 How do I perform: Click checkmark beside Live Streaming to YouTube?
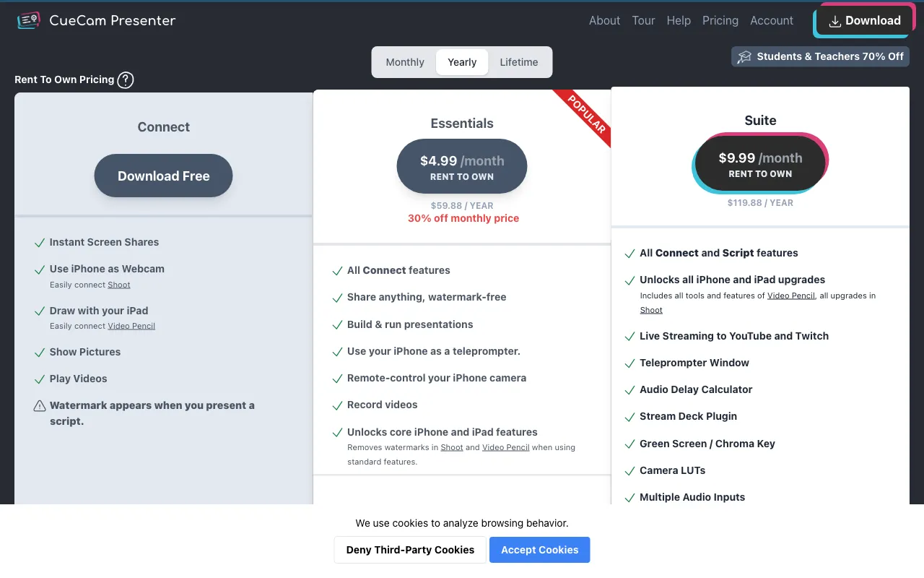point(629,337)
